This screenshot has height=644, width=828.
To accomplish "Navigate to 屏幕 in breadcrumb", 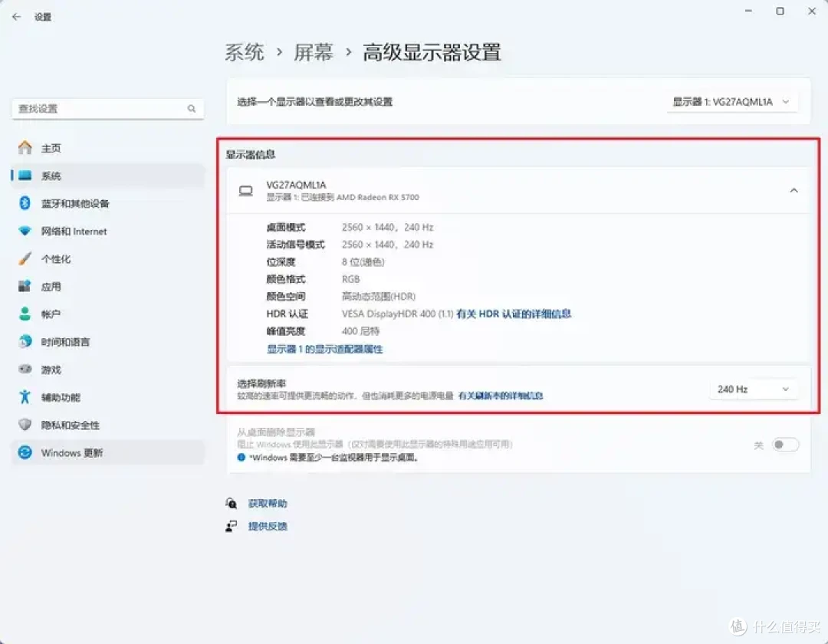I will point(314,52).
